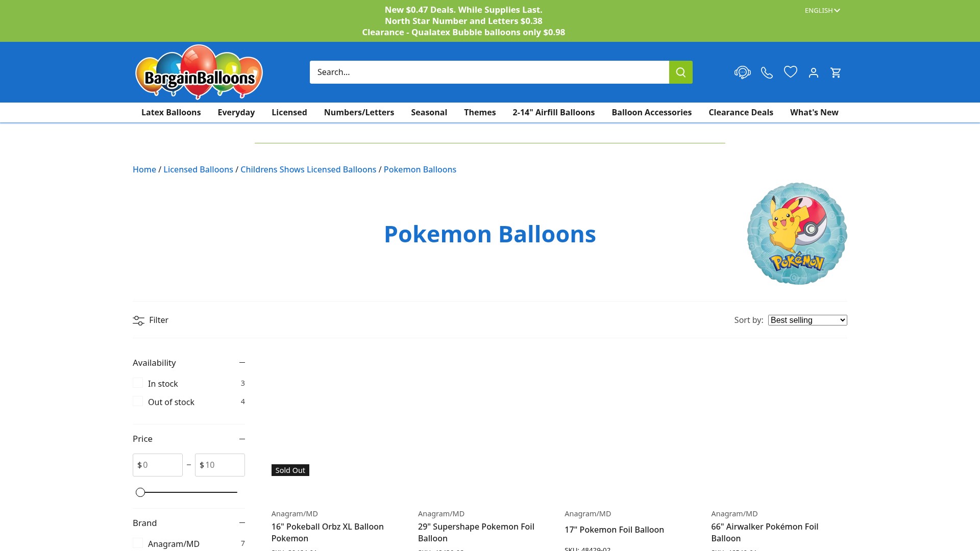Check the Anagram/MD brand filter
Viewport: 980px width, 551px height.
tap(138, 543)
